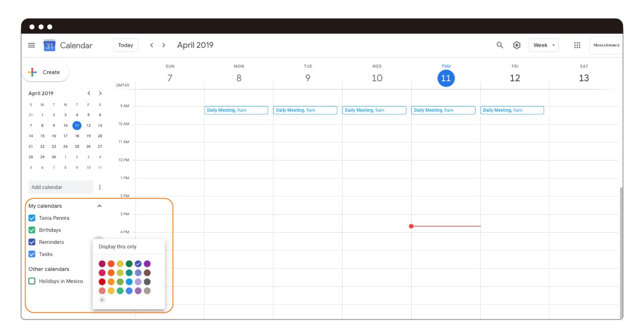Open options menu beside Add calendar
This screenshot has width=644, height=329.
tap(100, 187)
